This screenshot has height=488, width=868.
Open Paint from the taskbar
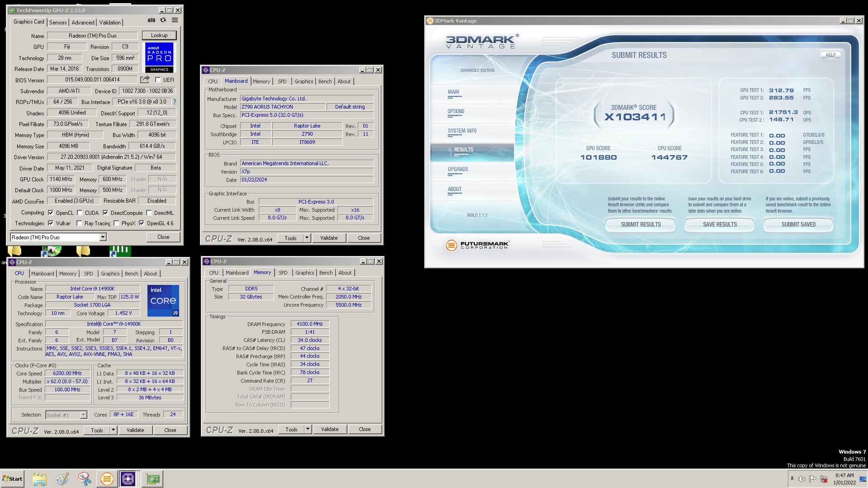click(62, 479)
